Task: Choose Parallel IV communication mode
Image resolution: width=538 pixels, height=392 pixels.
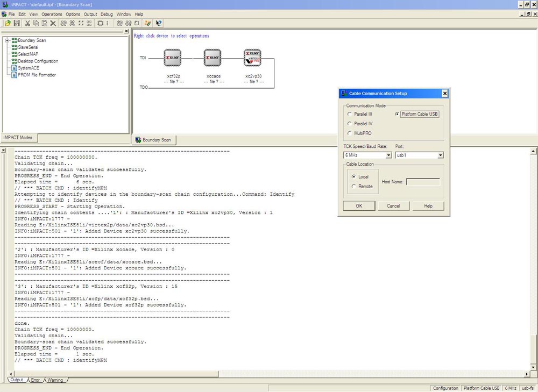Action: 350,124
